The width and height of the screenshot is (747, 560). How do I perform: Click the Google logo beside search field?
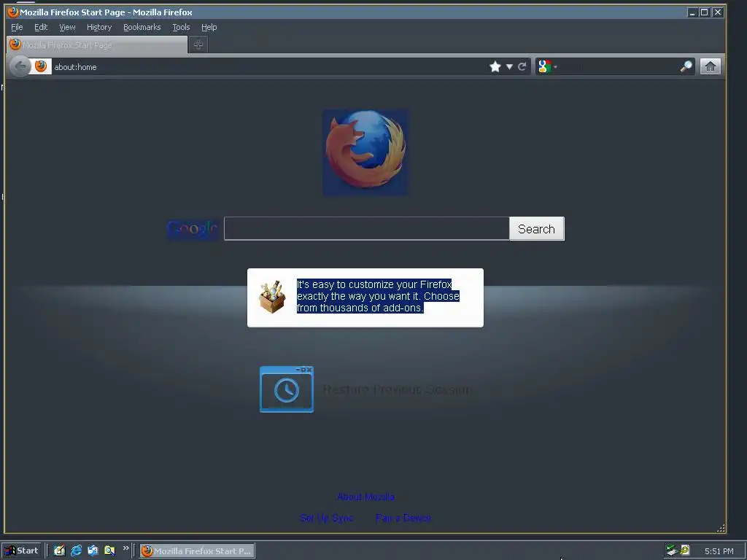pyautogui.click(x=193, y=229)
